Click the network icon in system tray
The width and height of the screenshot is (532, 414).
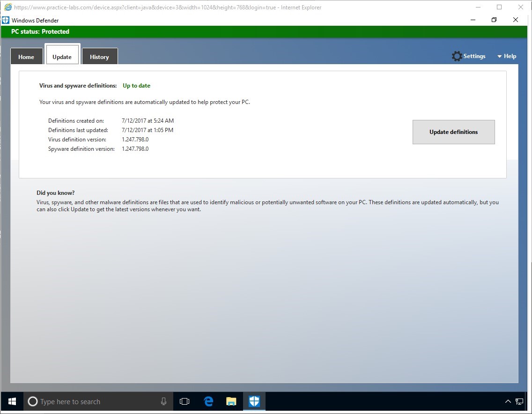coord(519,401)
